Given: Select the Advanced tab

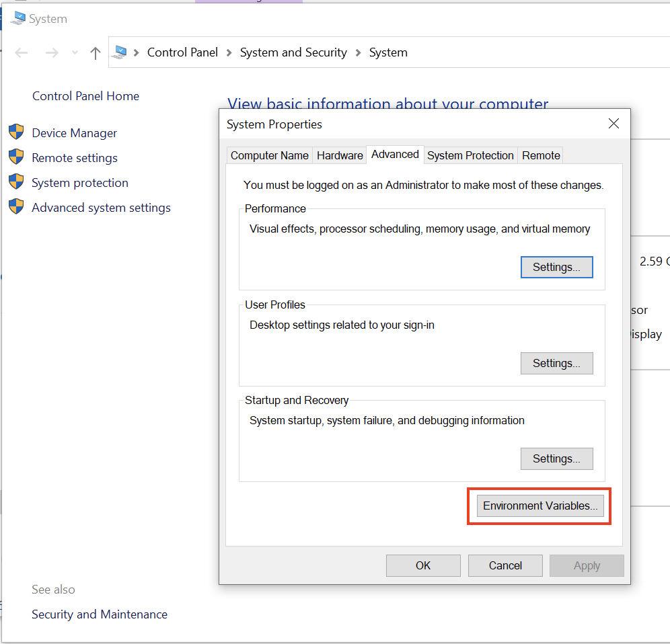Looking at the screenshot, I should (x=395, y=155).
